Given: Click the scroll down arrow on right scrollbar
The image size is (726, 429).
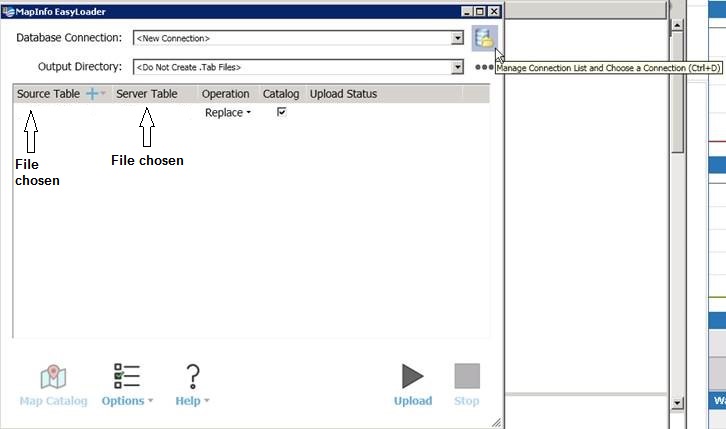Looking at the screenshot, I should pos(677,403).
